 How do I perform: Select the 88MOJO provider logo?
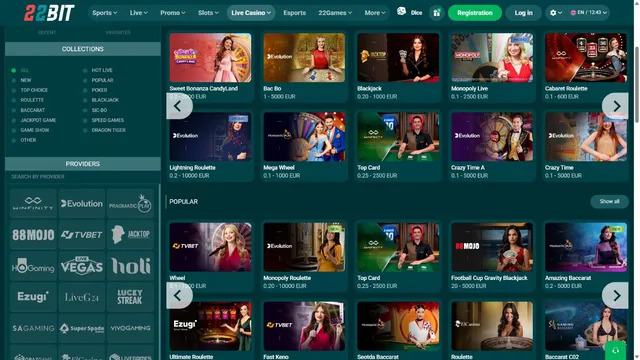(33, 235)
